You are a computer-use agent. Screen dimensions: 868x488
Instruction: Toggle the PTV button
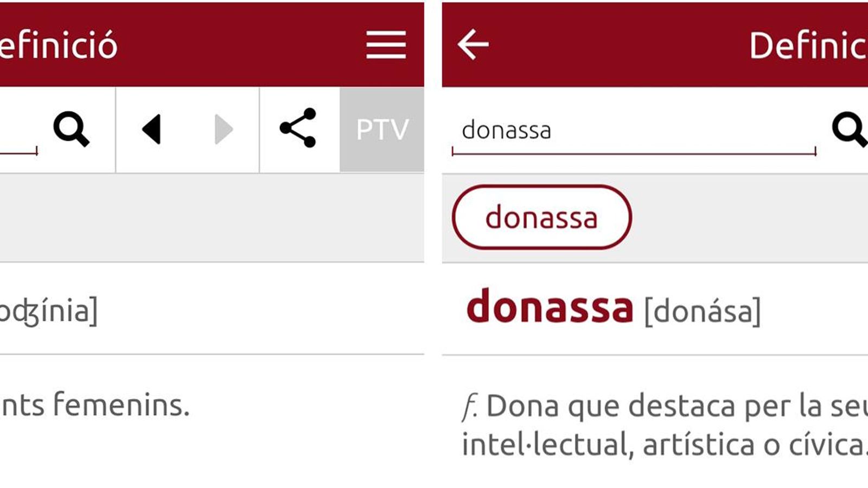[x=382, y=130]
